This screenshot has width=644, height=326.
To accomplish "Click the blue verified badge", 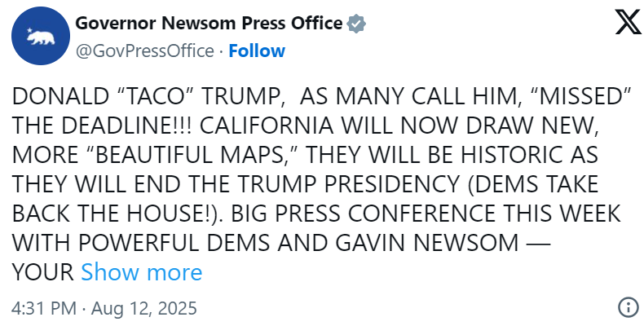I will tap(356, 24).
